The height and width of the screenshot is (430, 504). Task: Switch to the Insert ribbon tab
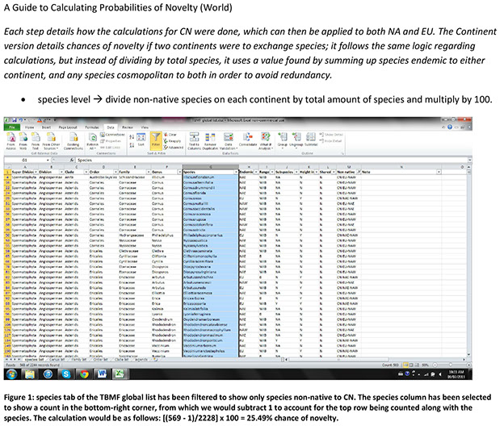pyautogui.click(x=46, y=127)
